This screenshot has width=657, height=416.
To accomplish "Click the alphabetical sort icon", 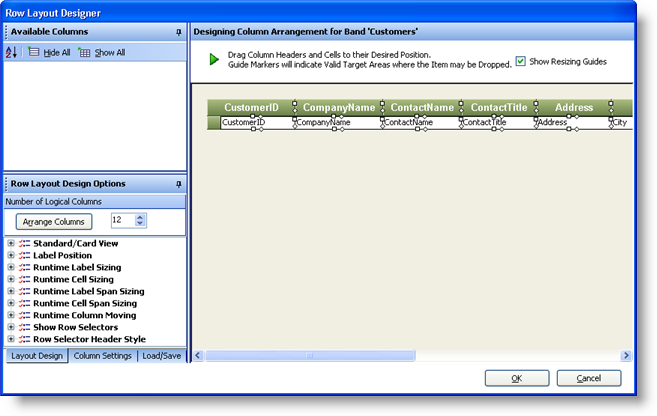I will click(12, 52).
